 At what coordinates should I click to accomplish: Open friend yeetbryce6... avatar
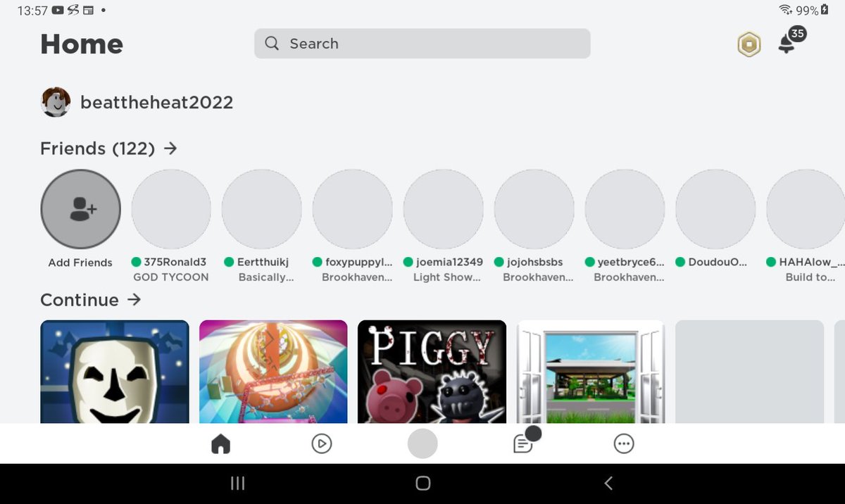(625, 209)
